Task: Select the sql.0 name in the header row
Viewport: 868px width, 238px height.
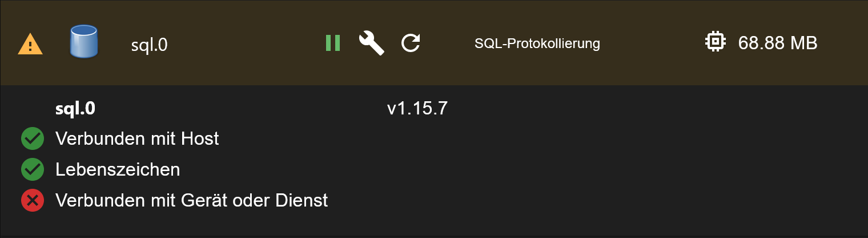Action: tap(150, 45)
